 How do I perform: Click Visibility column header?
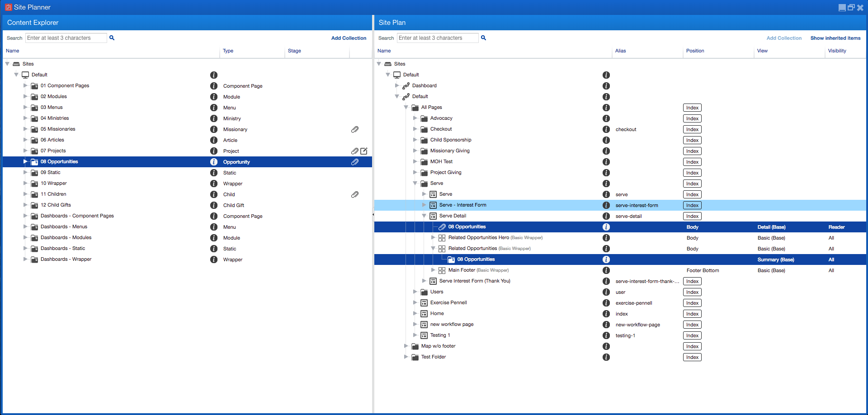[x=837, y=51]
